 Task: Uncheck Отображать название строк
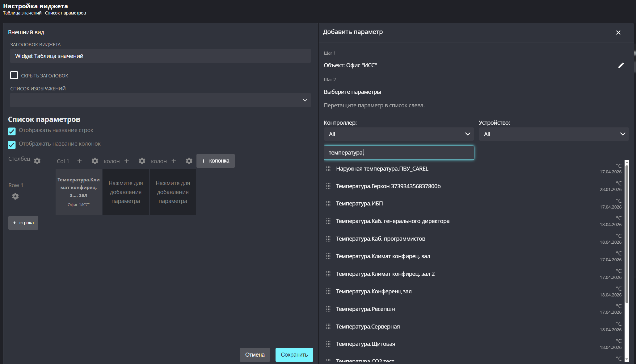click(x=12, y=131)
